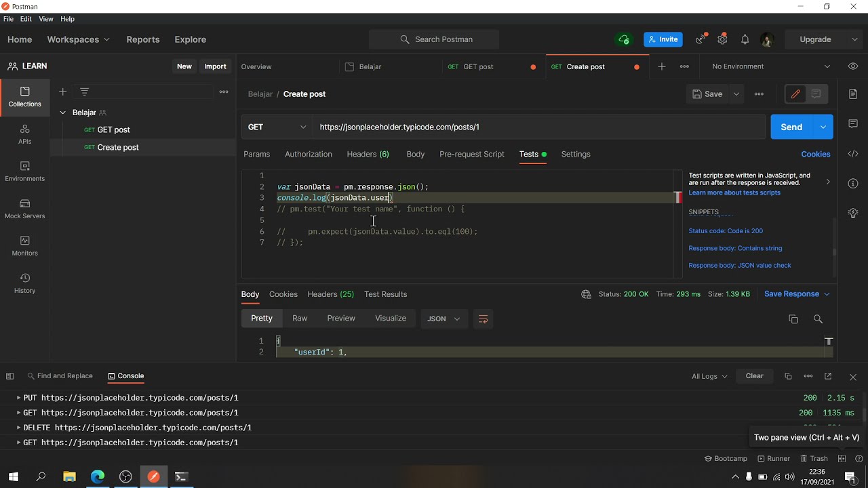Open the Cookies link
This screenshot has height=488, width=868.
tap(816, 155)
